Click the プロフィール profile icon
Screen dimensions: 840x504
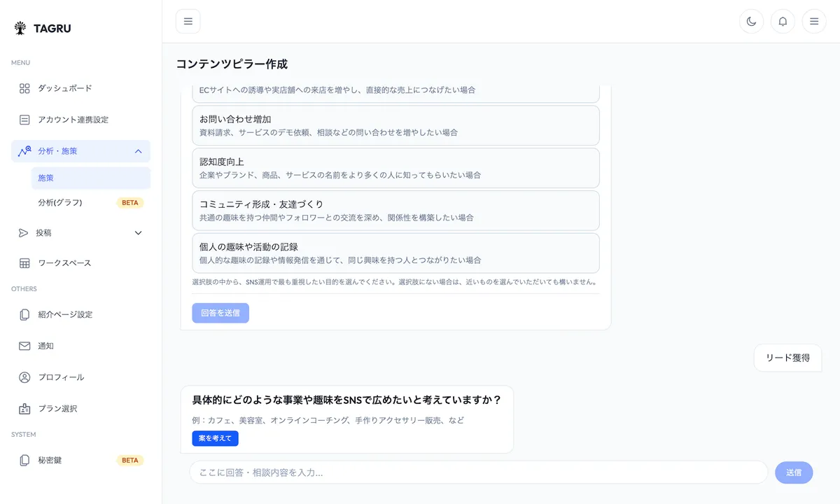22,377
